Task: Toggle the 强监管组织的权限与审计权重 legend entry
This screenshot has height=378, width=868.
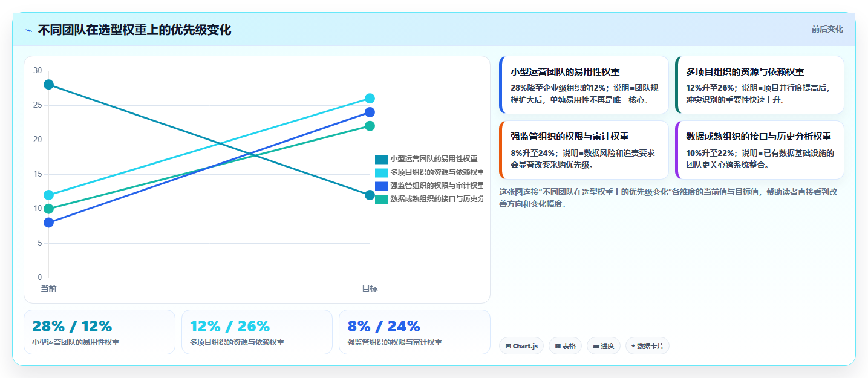Action: click(x=429, y=186)
